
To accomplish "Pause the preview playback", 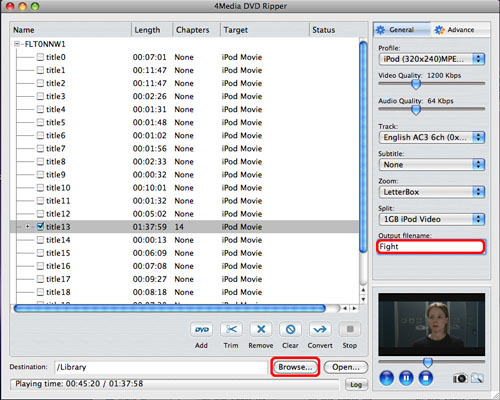I will tap(406, 378).
